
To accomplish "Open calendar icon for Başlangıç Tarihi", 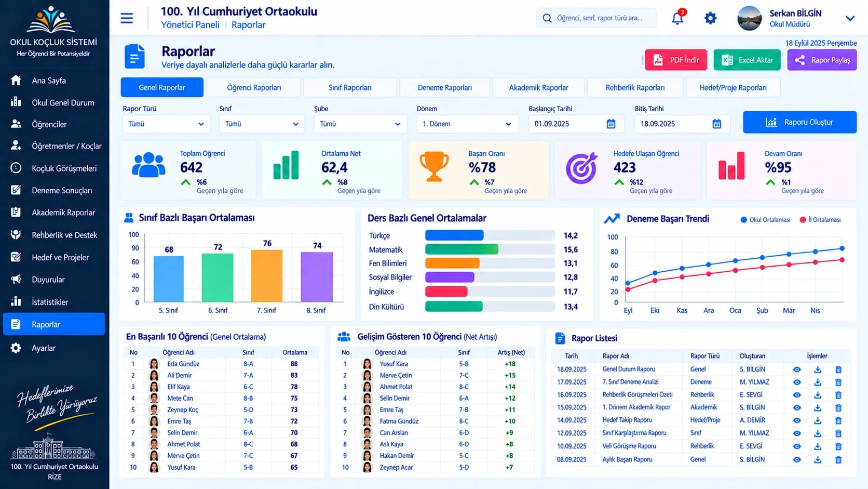I will [611, 124].
